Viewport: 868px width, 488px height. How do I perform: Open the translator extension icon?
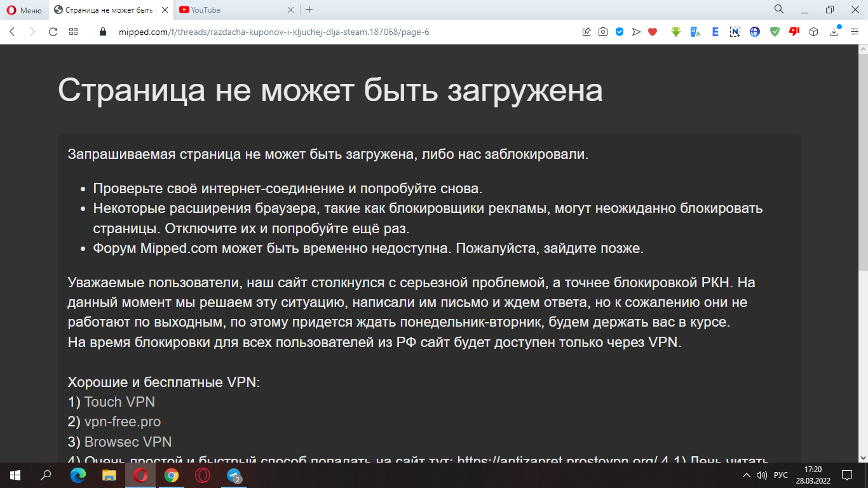[x=696, y=32]
